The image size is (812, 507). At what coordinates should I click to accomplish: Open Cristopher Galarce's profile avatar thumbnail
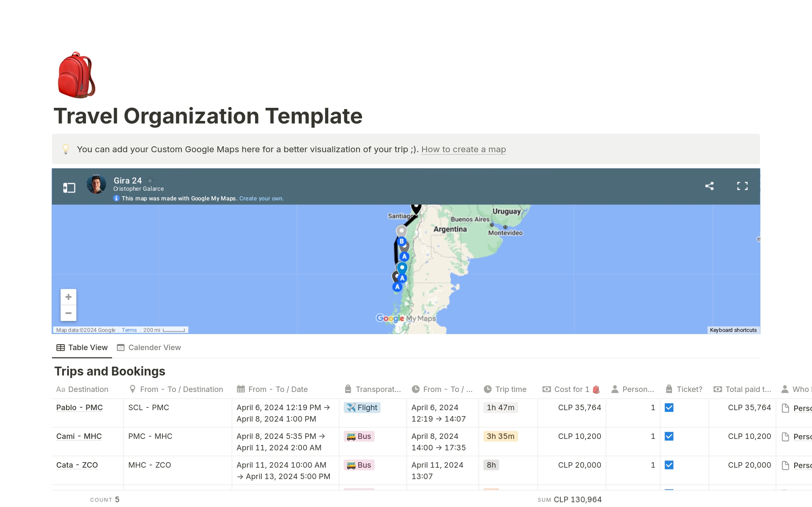coord(96,184)
